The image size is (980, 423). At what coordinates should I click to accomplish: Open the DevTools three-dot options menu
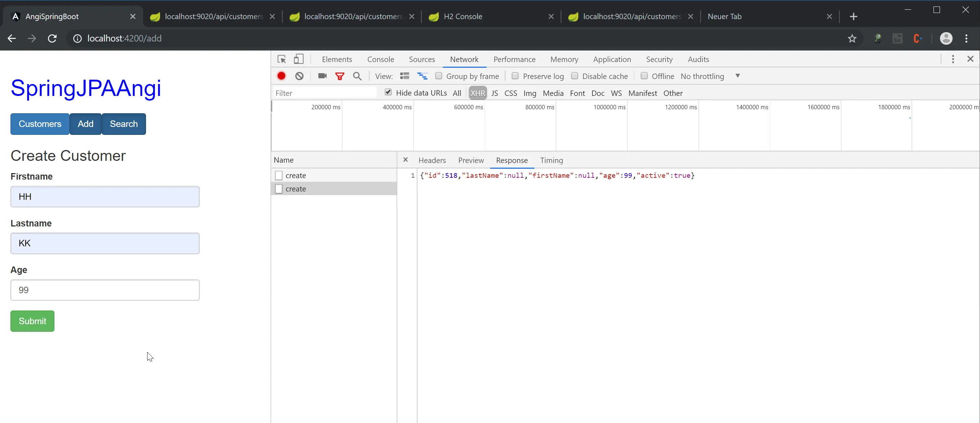pos(953,60)
